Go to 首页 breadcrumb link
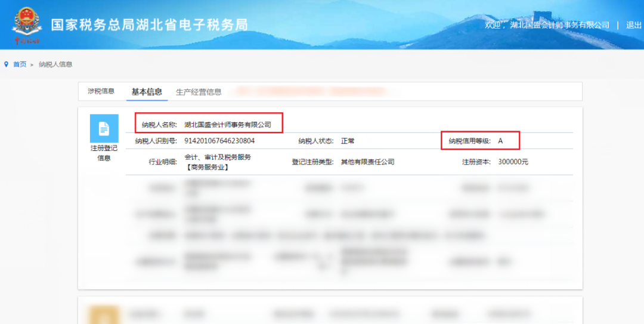The width and height of the screenshot is (644, 324). [x=20, y=64]
